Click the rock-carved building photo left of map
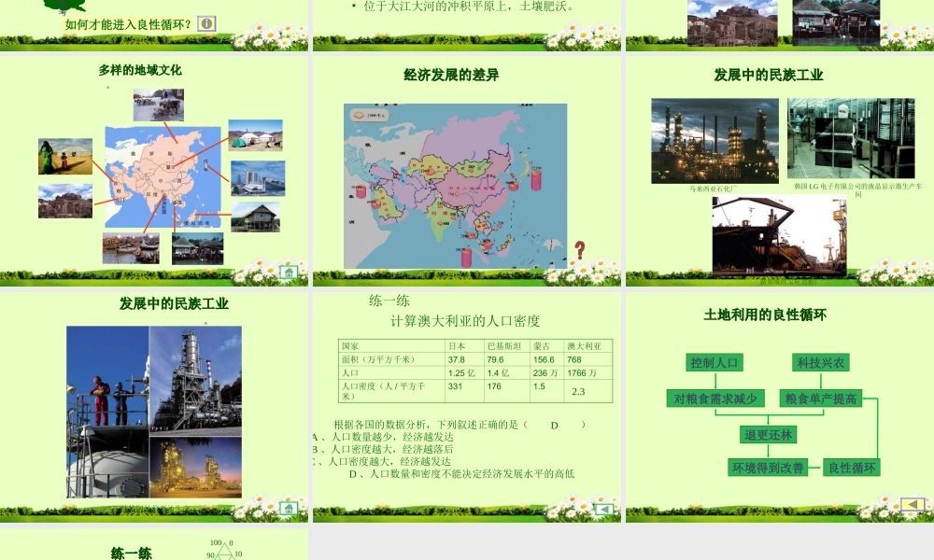This screenshot has height=560, width=934. tap(65, 202)
